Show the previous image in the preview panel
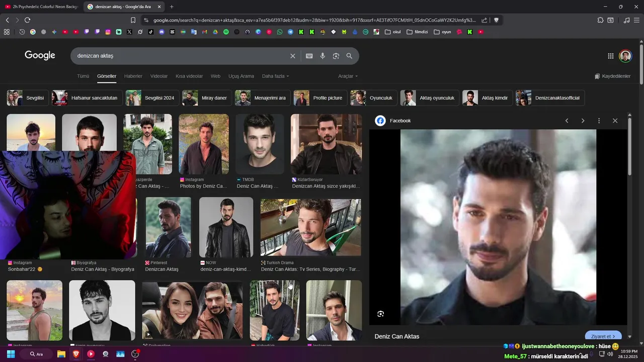Screen dimensions: 644x362 pyautogui.click(x=567, y=121)
